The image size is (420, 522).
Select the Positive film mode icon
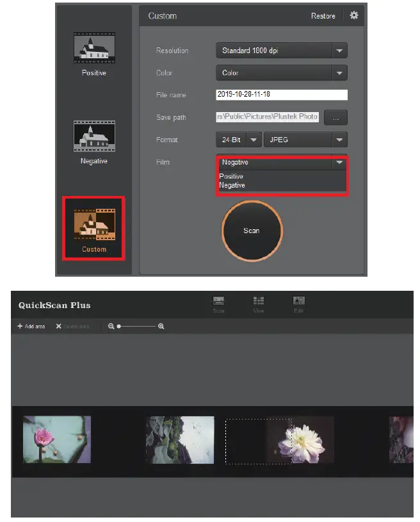[x=94, y=47]
